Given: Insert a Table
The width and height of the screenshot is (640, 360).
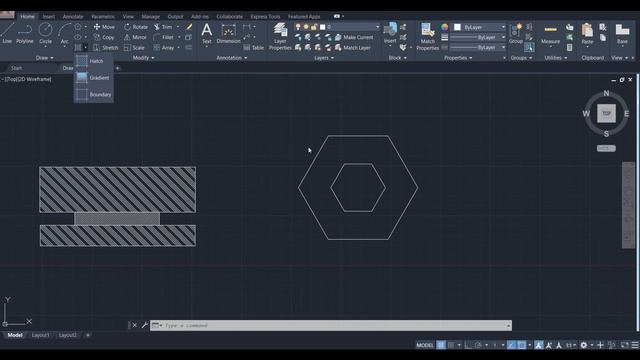Looking at the screenshot, I should [253, 48].
